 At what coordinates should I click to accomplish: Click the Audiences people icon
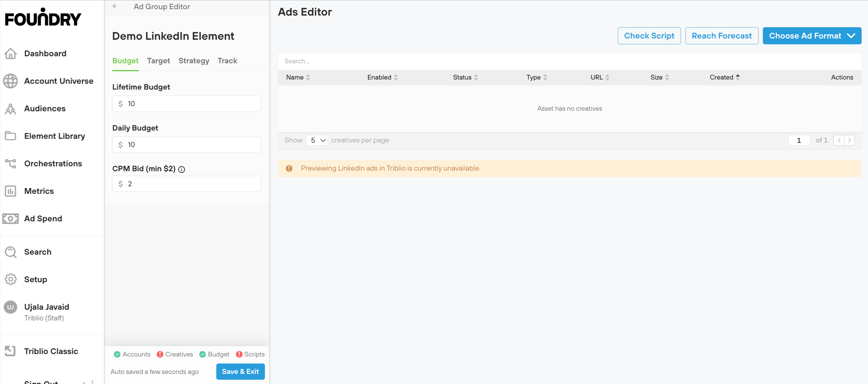click(x=10, y=109)
